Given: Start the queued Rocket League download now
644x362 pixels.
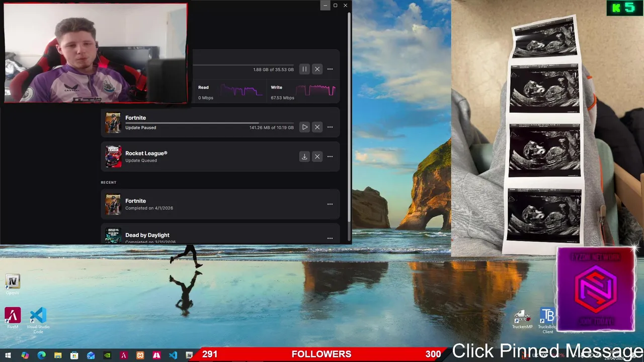Looking at the screenshot, I should [304, 156].
